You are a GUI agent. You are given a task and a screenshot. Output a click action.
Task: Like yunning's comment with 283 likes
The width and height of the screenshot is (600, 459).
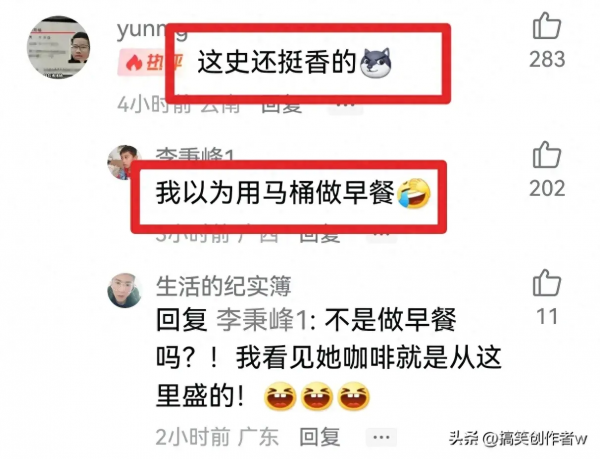click(547, 26)
